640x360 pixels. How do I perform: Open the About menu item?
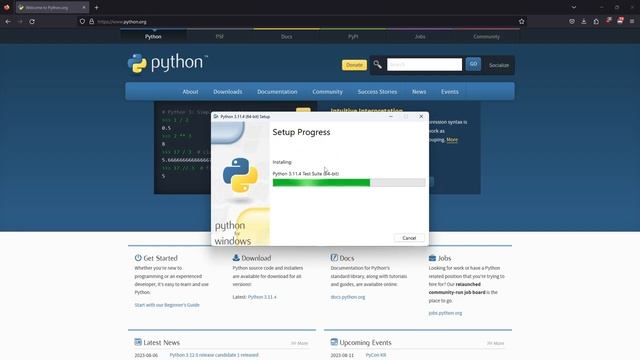tap(190, 91)
